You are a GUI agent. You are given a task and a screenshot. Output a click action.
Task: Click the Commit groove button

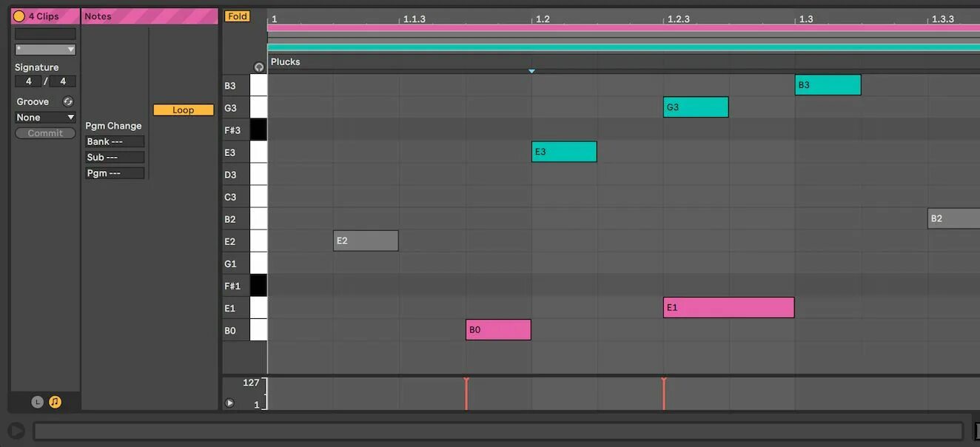45,133
